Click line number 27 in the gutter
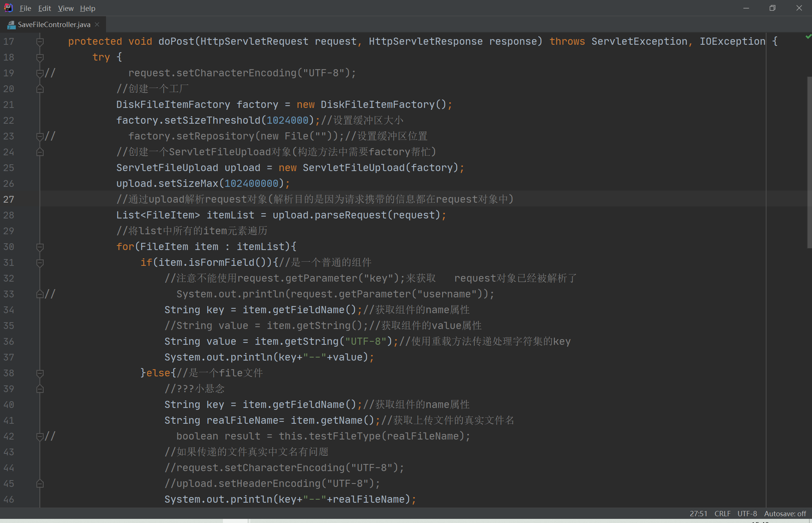 (x=9, y=199)
